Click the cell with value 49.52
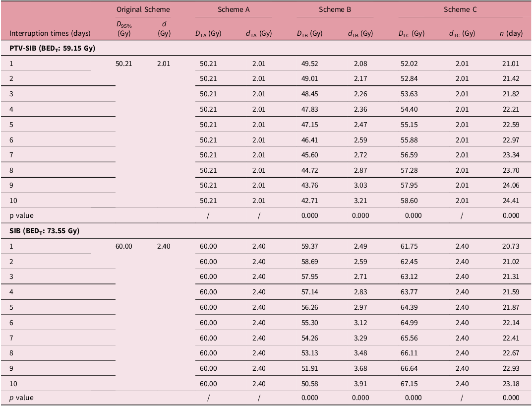532x406 pixels. tap(309, 64)
